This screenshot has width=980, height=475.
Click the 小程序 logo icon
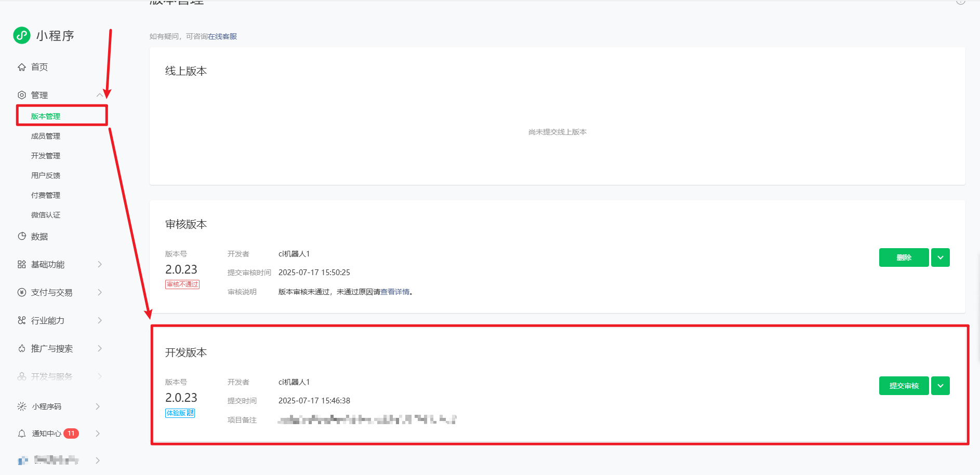(x=21, y=35)
